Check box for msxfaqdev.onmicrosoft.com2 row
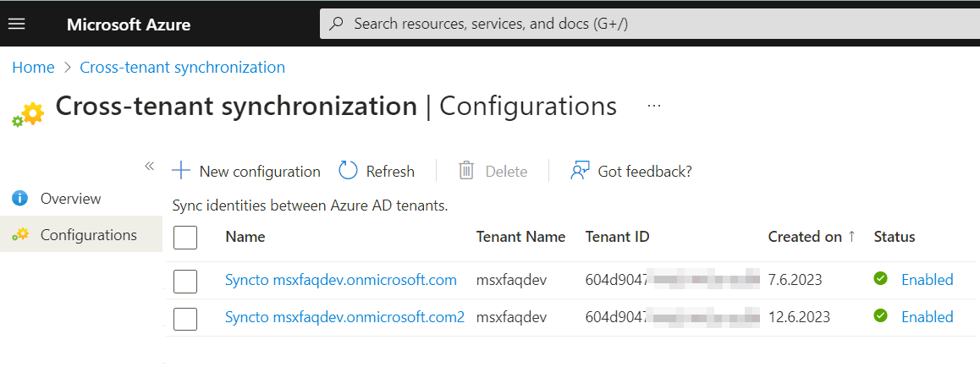The height and width of the screenshot is (367, 980). click(185, 319)
